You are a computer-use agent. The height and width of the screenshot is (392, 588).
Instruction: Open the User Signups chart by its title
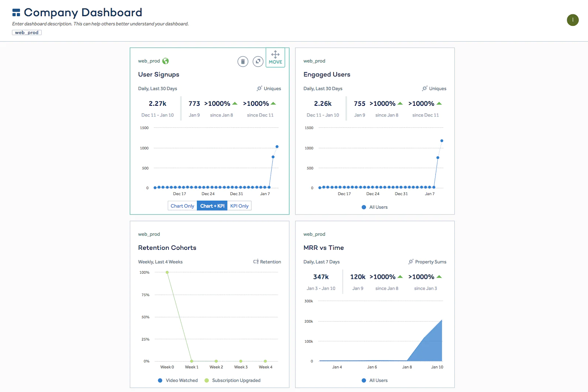point(158,74)
